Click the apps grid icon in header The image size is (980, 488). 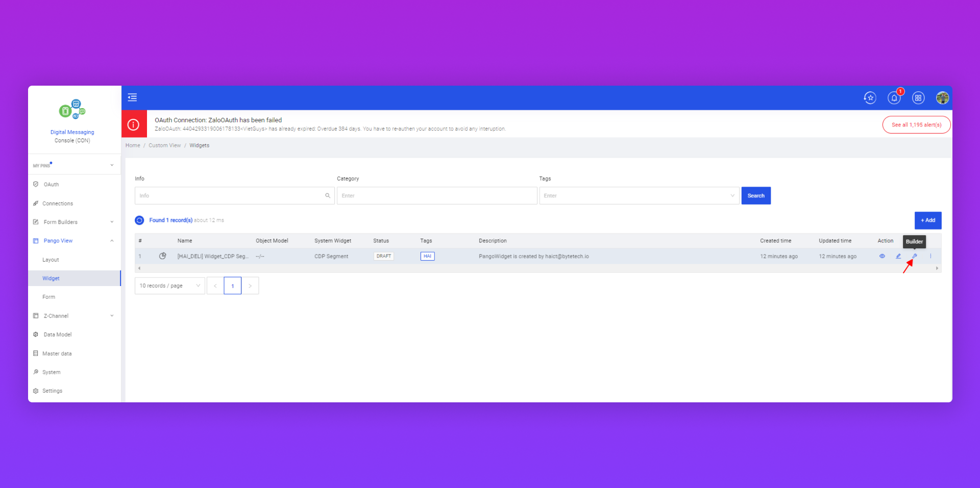[918, 98]
